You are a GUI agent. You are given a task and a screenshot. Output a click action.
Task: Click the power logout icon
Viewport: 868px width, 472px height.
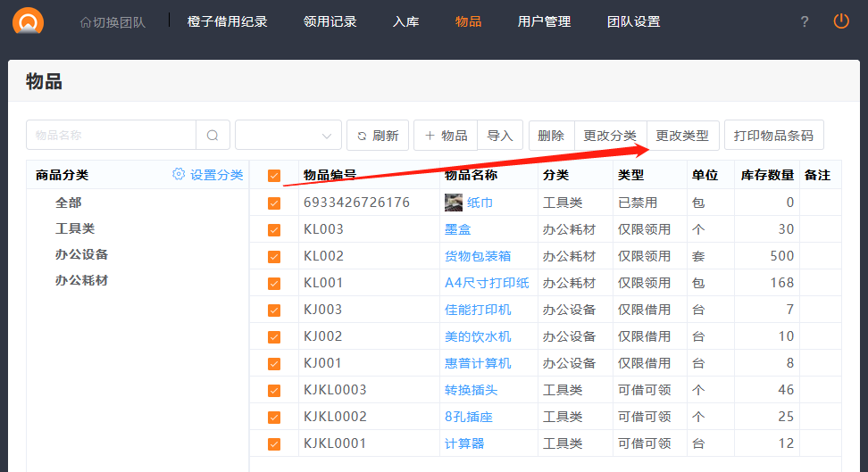[x=841, y=21]
